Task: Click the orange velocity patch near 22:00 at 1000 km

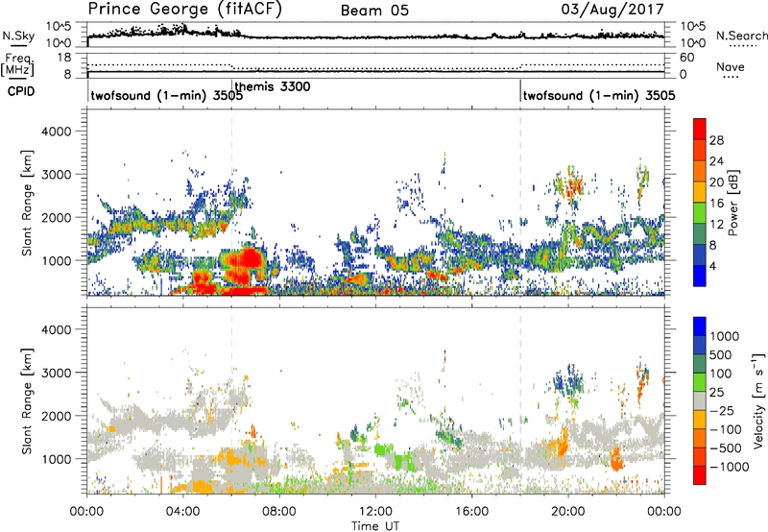Action: click(616, 459)
